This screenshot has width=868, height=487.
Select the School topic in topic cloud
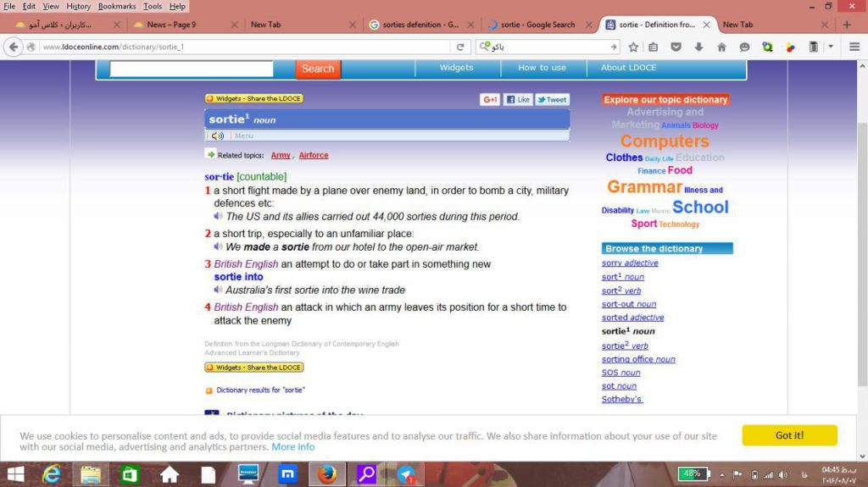coord(700,207)
